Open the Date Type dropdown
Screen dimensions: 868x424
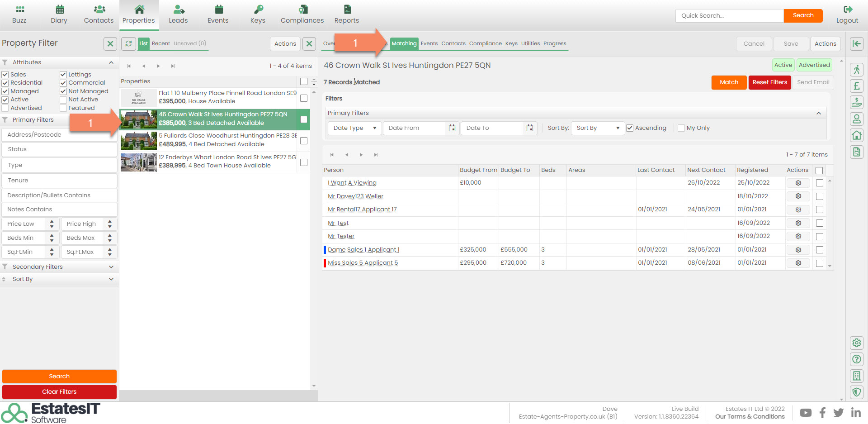tap(354, 128)
